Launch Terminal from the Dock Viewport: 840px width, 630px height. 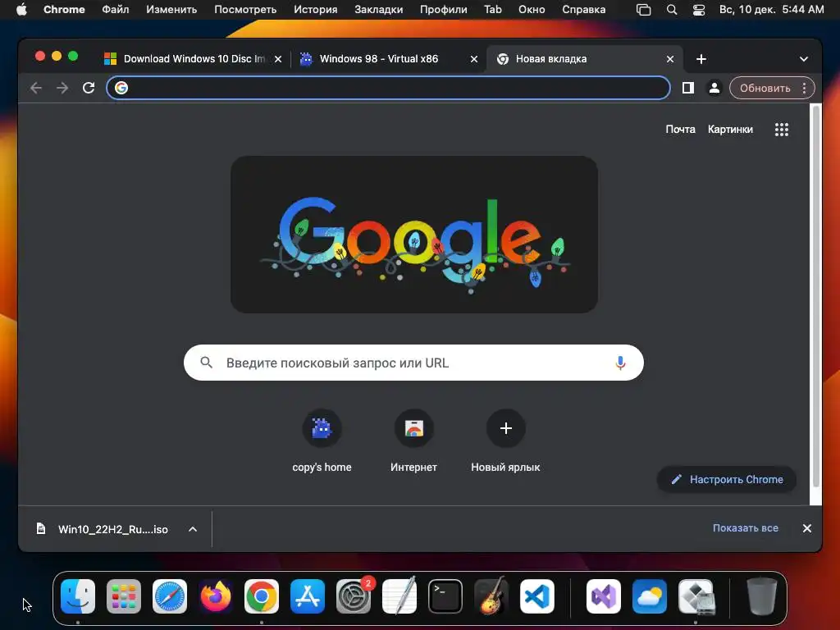pyautogui.click(x=445, y=596)
